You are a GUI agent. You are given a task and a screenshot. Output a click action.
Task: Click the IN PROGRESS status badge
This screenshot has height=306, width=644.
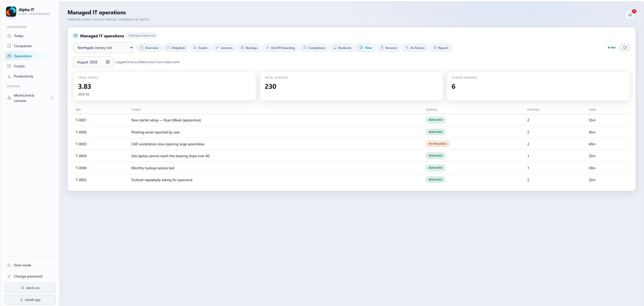click(x=437, y=144)
